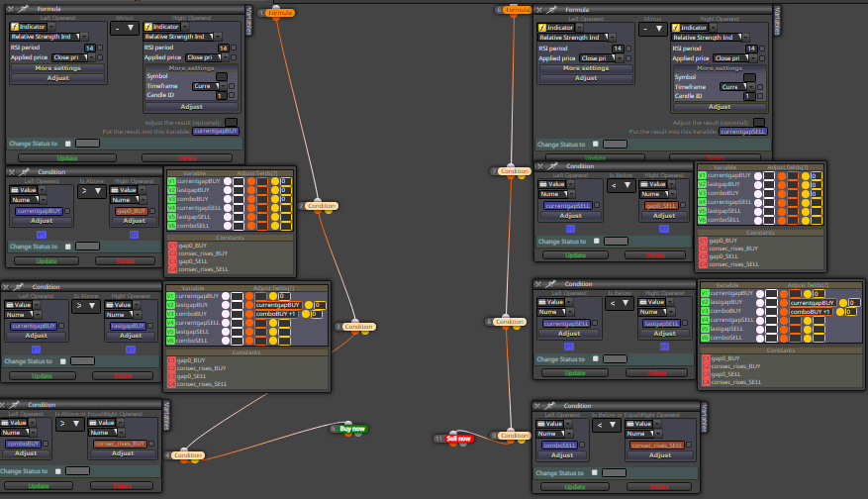Click pin icon on comboSELL Condition panel

(x=549, y=406)
